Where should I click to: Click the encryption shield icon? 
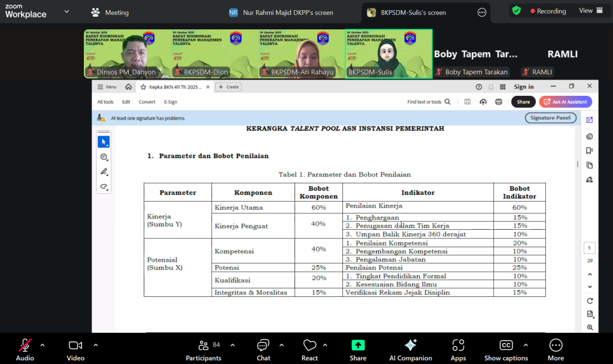(x=516, y=11)
